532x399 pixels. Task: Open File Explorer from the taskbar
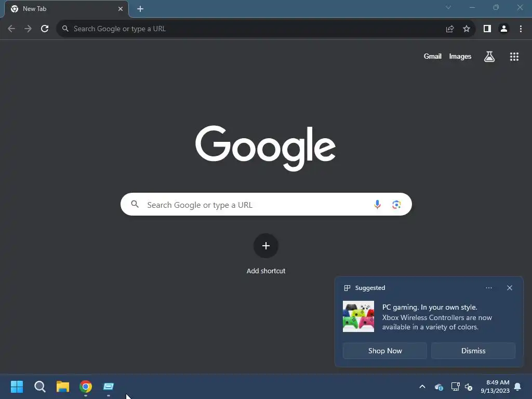63,387
